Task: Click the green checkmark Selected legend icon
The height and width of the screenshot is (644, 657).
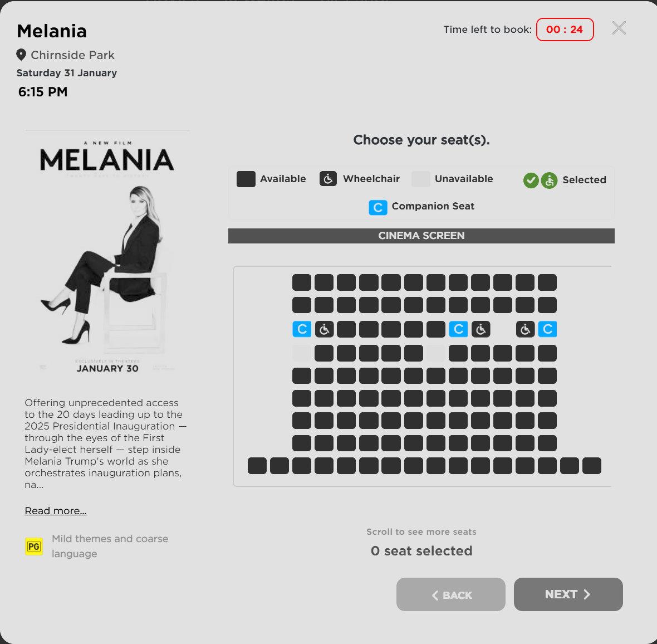Action: coord(531,180)
